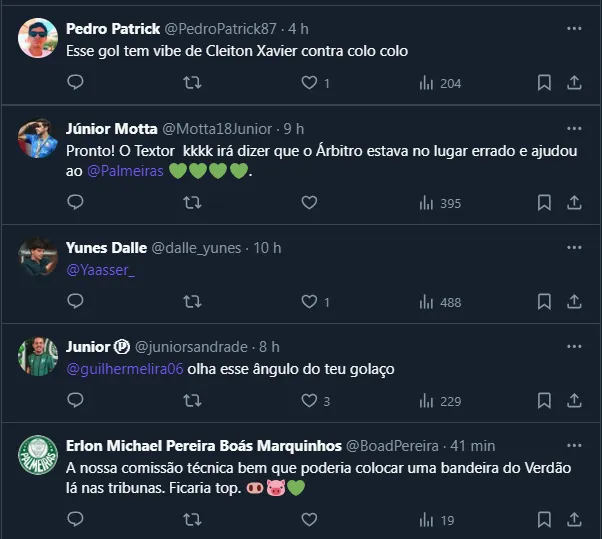Click the Palmeiras crest avatar of Erlon
This screenshot has width=602, height=539.
click(38, 455)
